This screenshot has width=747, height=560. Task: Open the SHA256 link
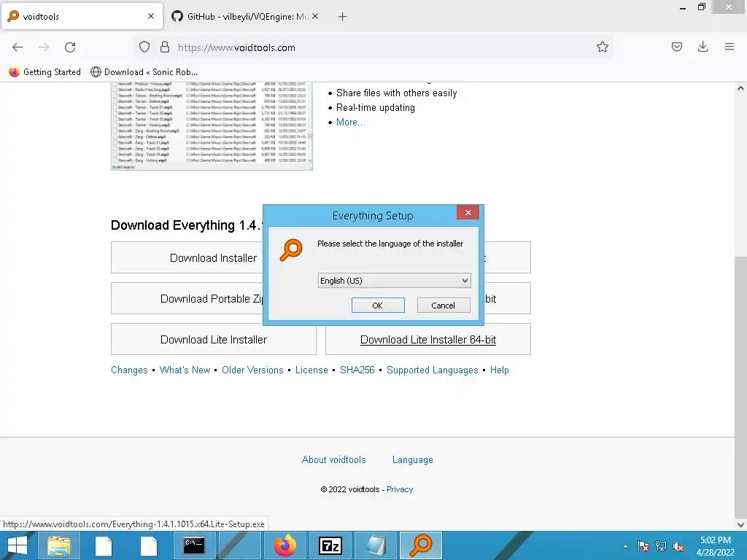[x=357, y=370]
